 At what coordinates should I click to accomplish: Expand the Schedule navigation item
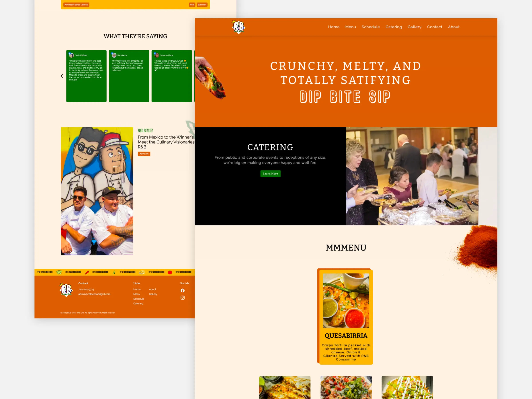(x=371, y=27)
